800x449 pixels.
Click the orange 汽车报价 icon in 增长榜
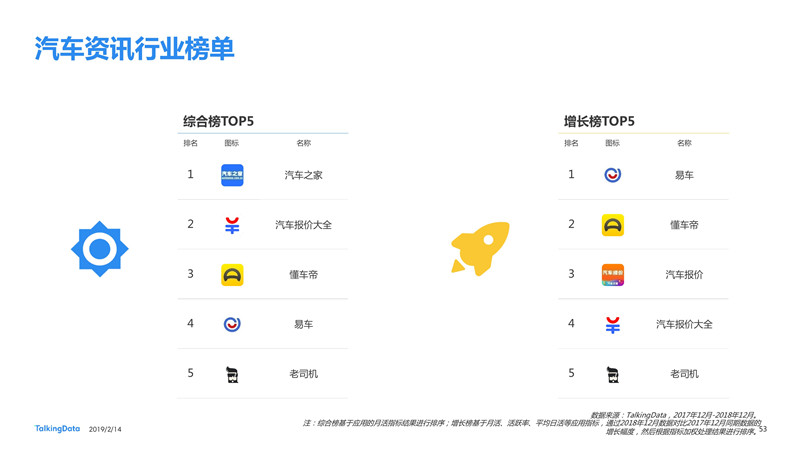click(613, 275)
